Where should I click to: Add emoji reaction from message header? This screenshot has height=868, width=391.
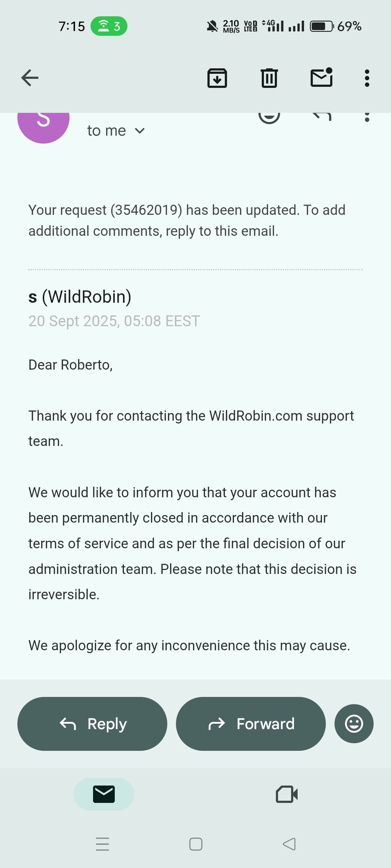(x=269, y=116)
